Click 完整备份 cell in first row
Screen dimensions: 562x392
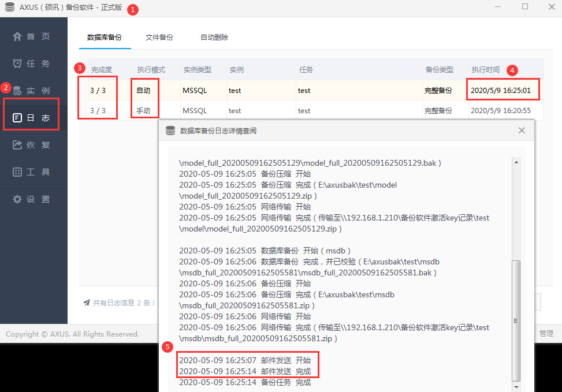coord(438,90)
